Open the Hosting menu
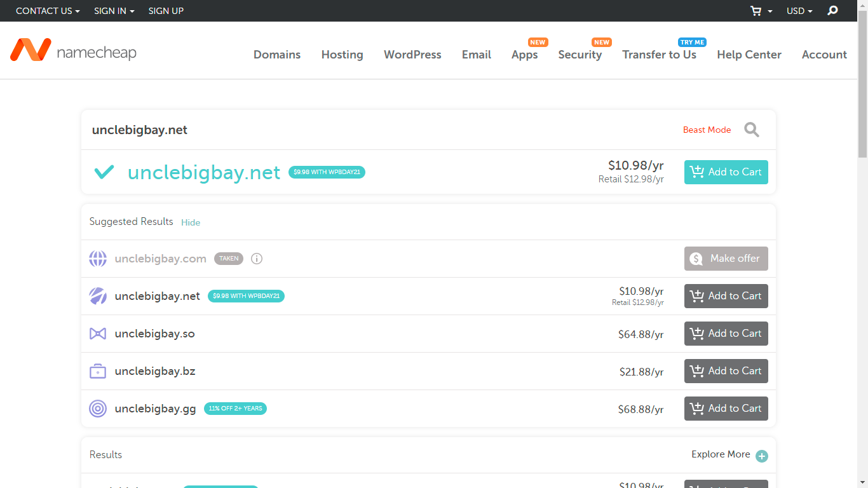868x488 pixels. point(342,55)
